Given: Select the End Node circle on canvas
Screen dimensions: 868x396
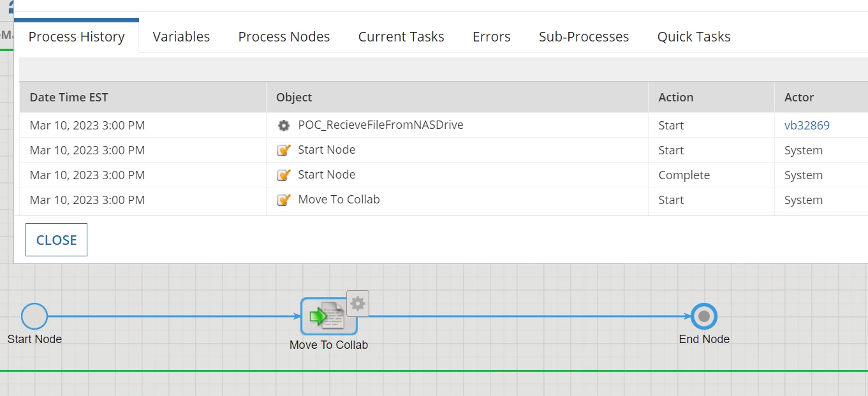Looking at the screenshot, I should [x=704, y=316].
